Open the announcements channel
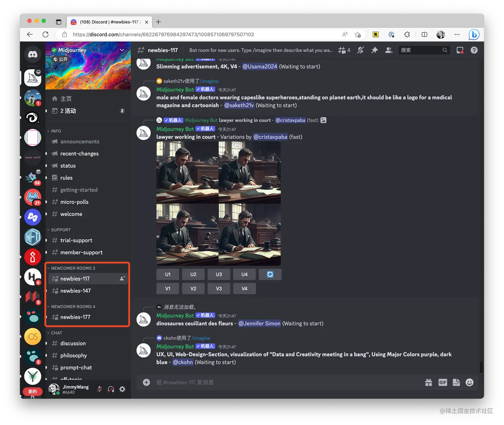Viewport: 504px width, 425px height. point(88,141)
